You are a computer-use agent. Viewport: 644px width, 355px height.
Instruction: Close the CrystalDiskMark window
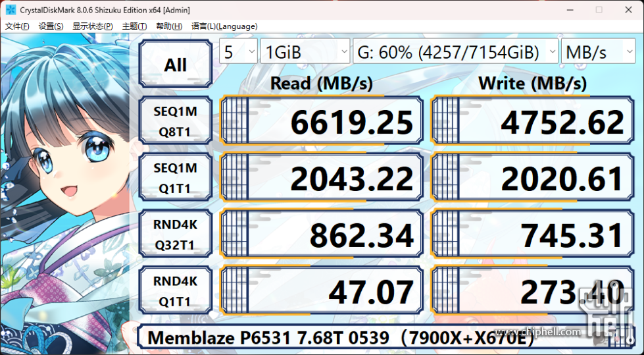pos(628,10)
